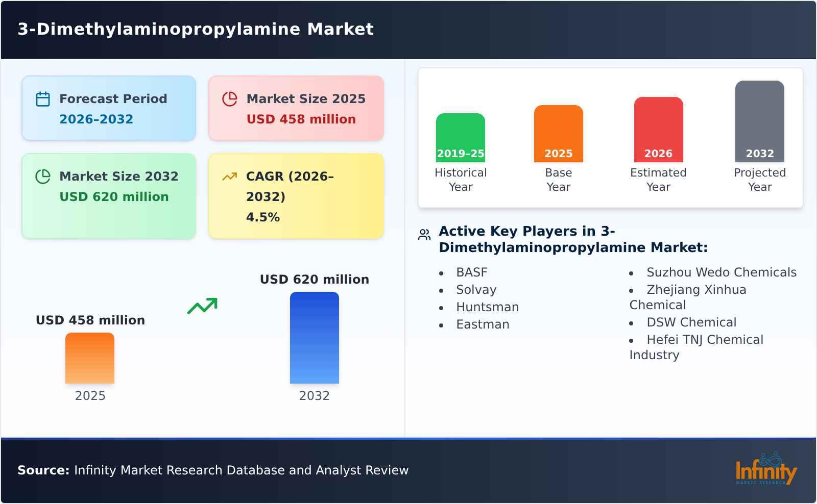Click the CAGR 4.5% value text
817x504 pixels.
262,216
